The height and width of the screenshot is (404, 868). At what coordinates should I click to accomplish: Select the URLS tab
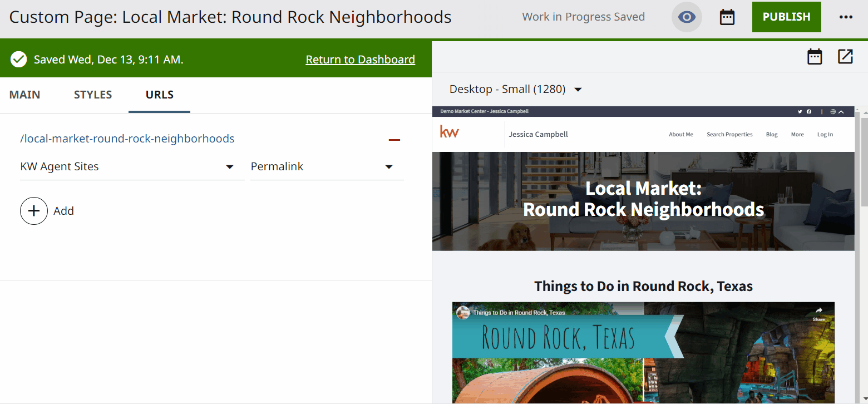(x=160, y=95)
